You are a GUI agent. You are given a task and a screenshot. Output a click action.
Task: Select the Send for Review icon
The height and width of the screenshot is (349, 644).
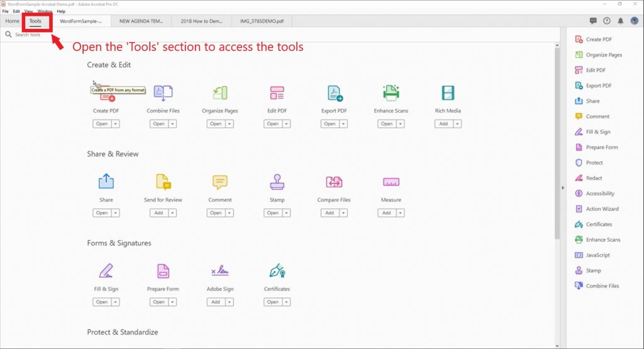coord(163,182)
